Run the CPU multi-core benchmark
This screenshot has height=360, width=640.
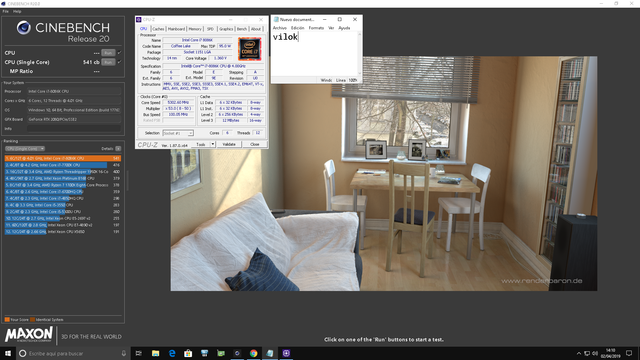[x=108, y=53]
